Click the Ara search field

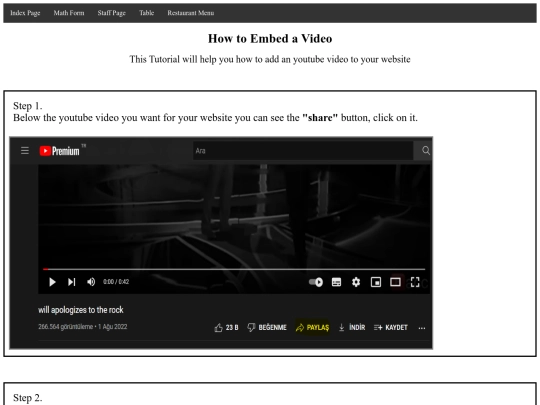[x=303, y=150]
